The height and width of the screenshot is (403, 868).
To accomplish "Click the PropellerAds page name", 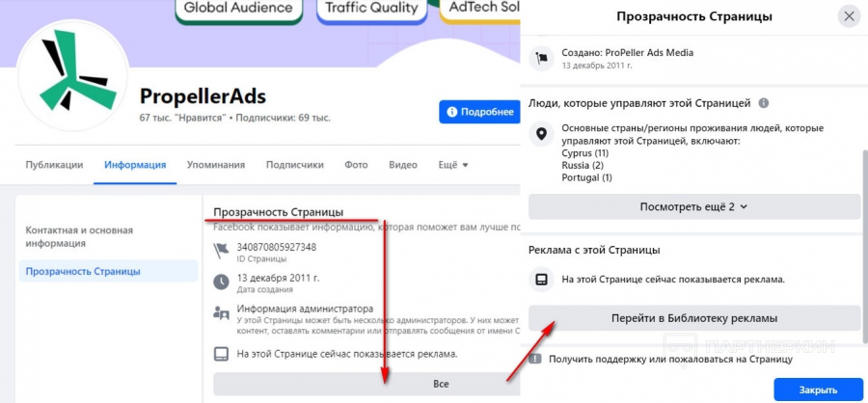I will tap(203, 96).
